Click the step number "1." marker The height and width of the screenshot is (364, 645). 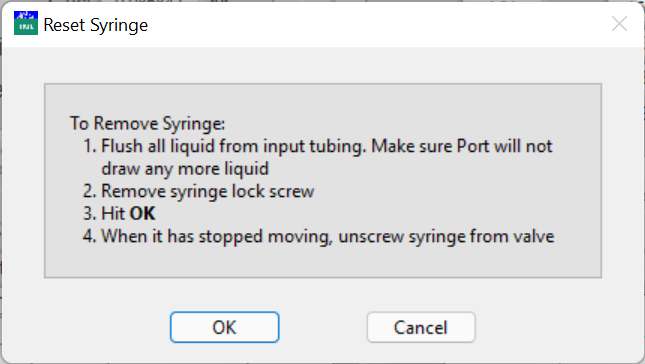coord(90,146)
